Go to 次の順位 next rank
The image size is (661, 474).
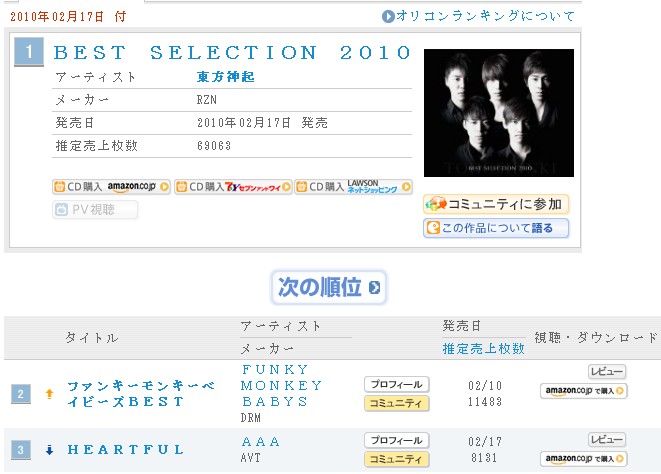click(328, 288)
